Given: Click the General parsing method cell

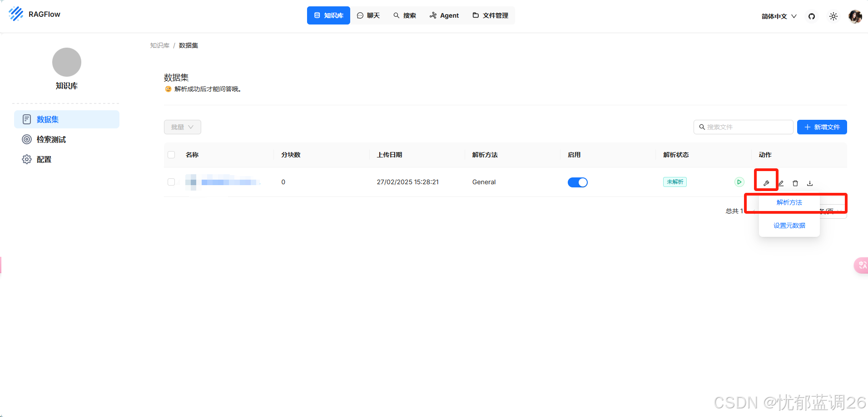Looking at the screenshot, I should point(484,182).
